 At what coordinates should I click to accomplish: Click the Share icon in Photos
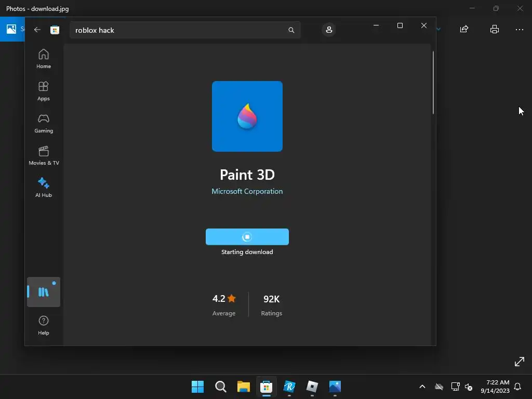point(464,29)
